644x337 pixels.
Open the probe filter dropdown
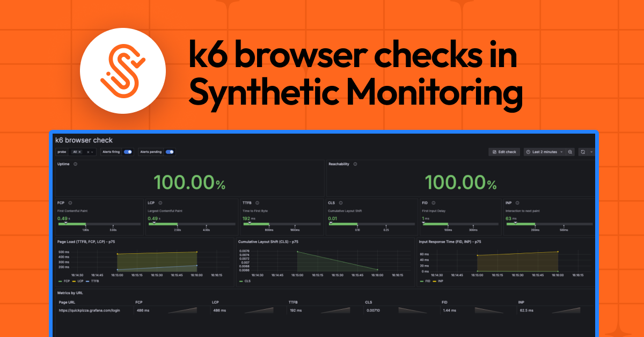pos(92,151)
